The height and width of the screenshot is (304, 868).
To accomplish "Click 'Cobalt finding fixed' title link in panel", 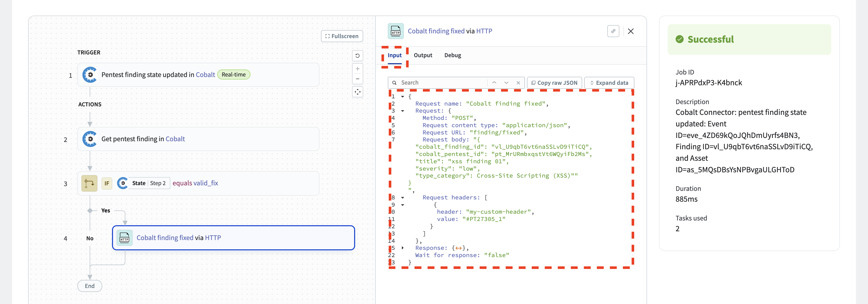I will (x=436, y=31).
